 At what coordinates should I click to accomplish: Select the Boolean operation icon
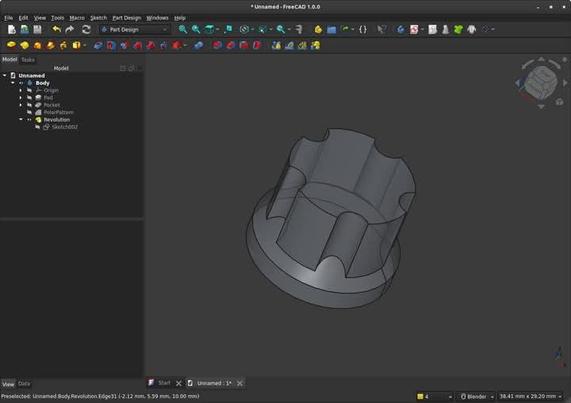[198, 45]
